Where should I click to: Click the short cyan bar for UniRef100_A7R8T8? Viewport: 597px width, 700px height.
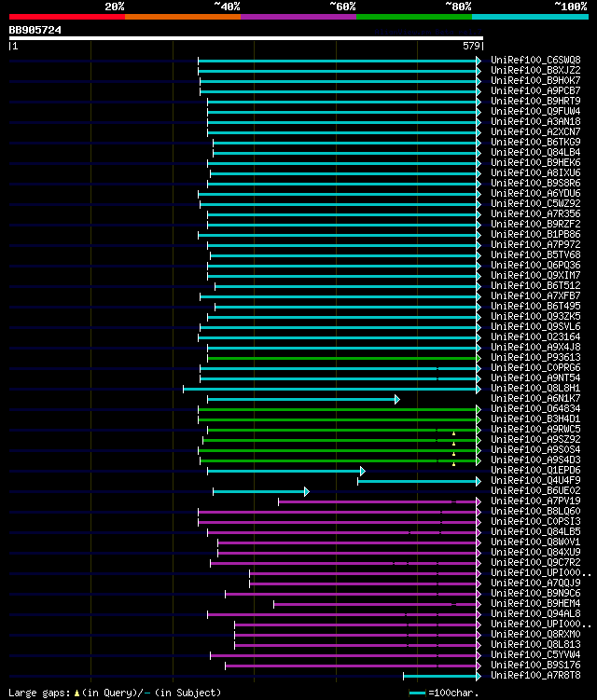(442, 677)
